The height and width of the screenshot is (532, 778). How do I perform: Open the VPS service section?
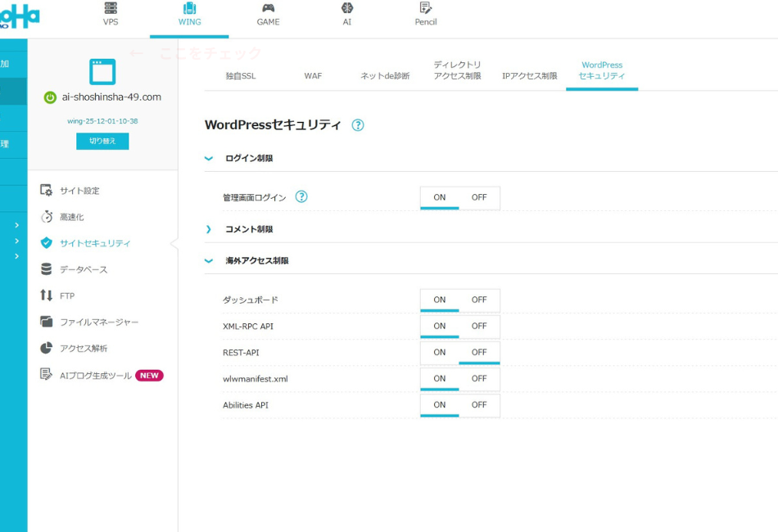(x=111, y=15)
